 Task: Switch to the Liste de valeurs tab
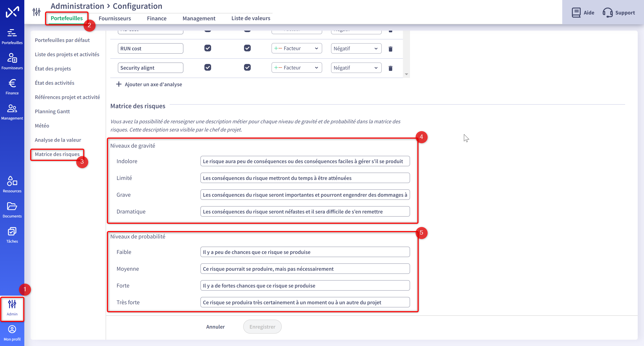[x=251, y=18]
